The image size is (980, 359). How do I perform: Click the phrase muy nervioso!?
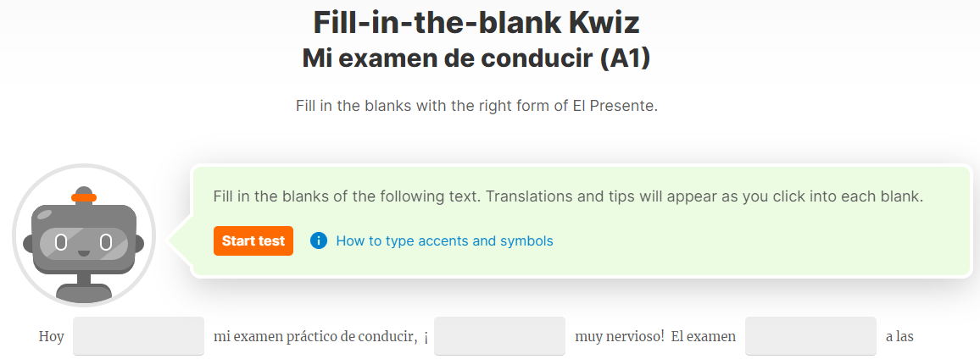620,337
